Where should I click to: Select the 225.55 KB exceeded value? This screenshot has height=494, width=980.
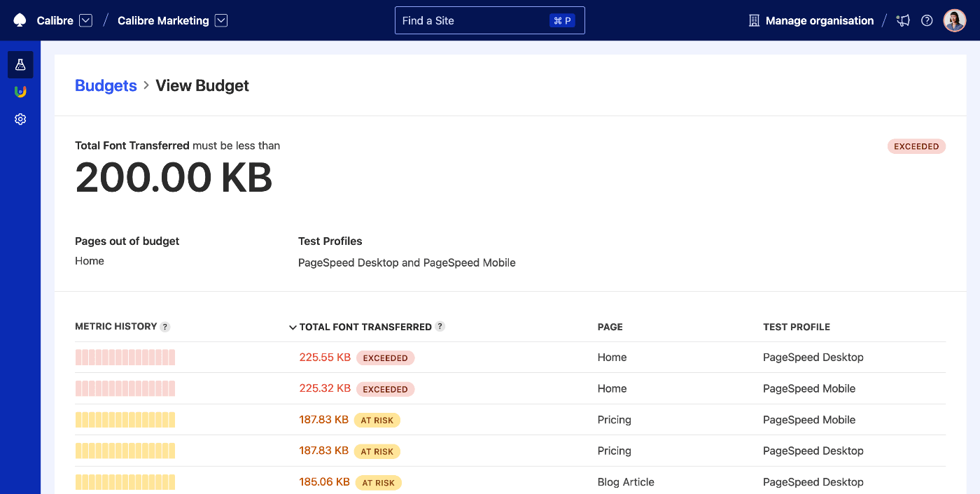[325, 358]
